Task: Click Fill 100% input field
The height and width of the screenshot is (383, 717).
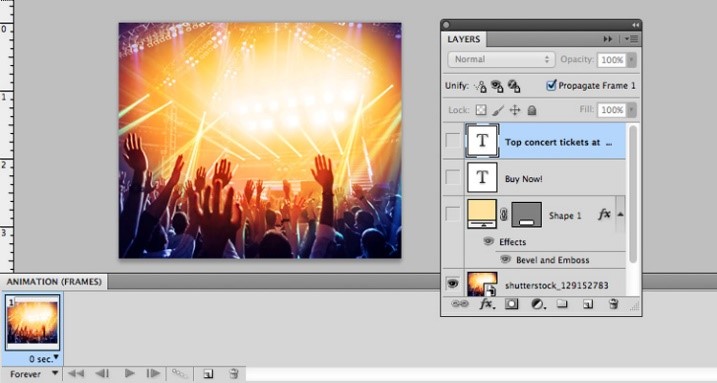Action: pos(612,110)
